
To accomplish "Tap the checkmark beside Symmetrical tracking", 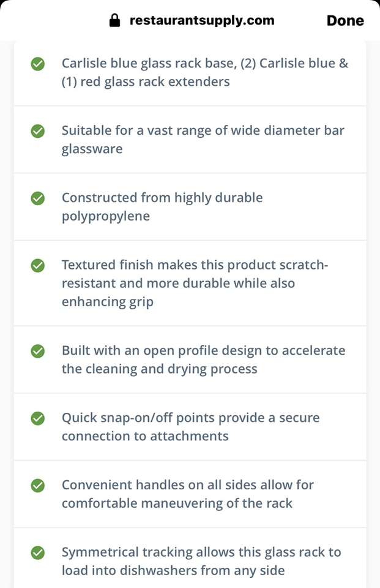I will click(x=38, y=553).
